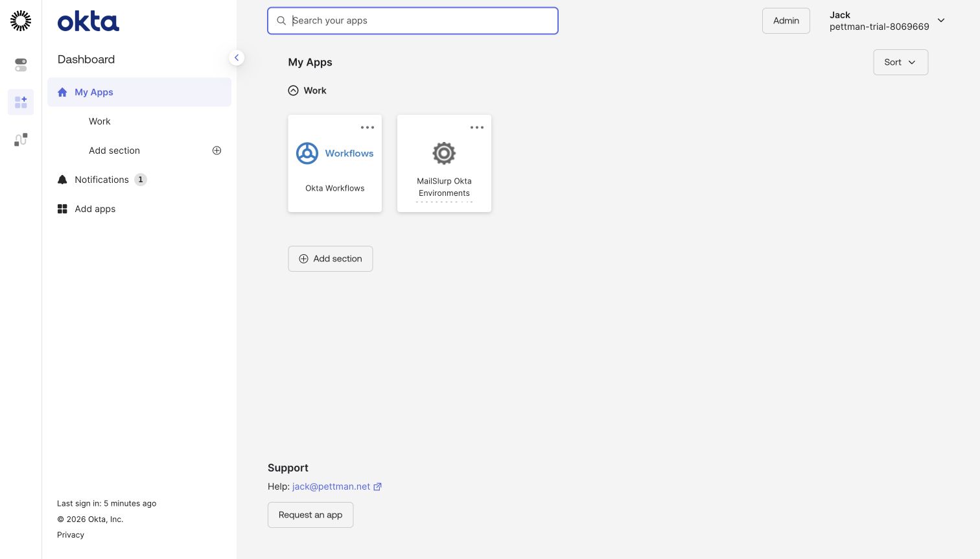
Task: Open Add apps in the sidebar
Action: (x=95, y=209)
